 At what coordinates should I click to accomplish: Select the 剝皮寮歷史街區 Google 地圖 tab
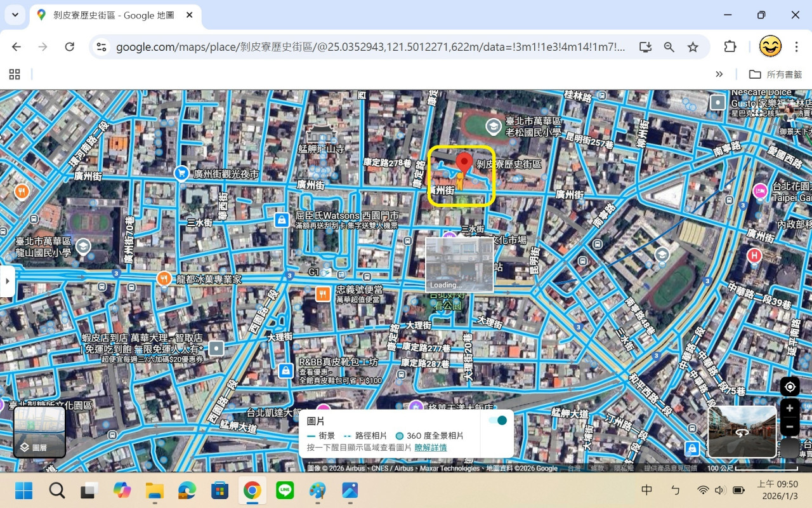click(114, 15)
